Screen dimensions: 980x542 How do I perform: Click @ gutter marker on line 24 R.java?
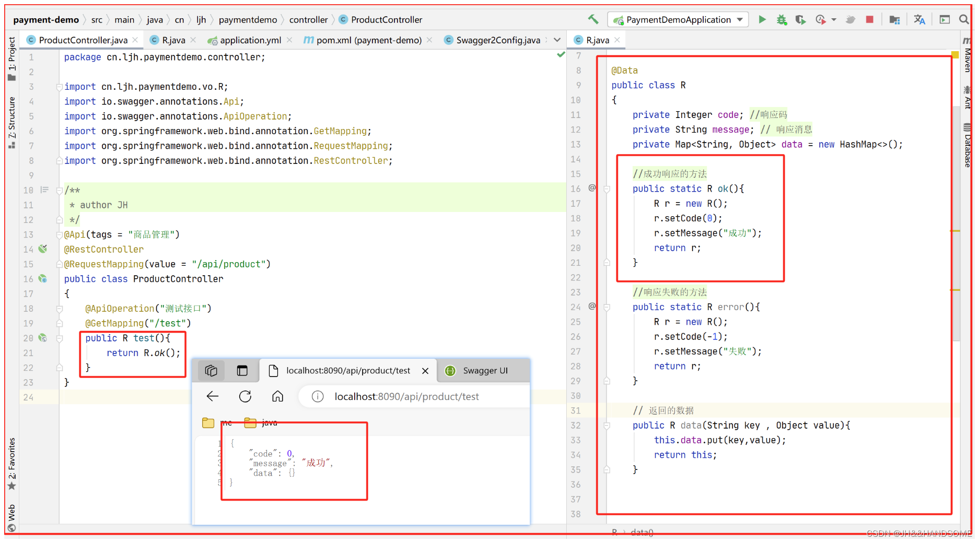point(592,307)
